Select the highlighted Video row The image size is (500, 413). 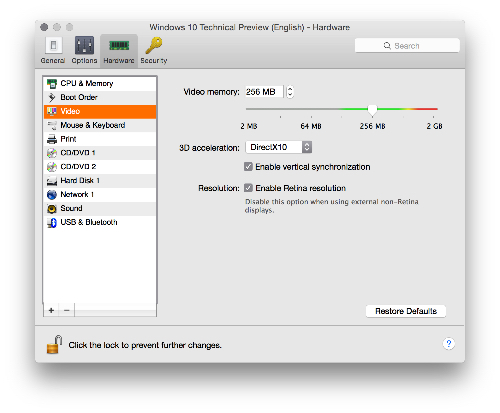100,111
